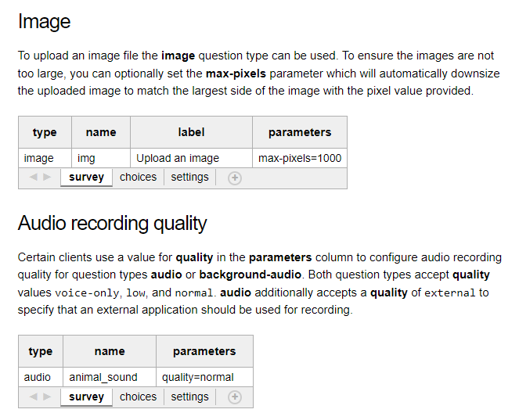
Task: Switch to choices tab in image table
Action: click(138, 178)
